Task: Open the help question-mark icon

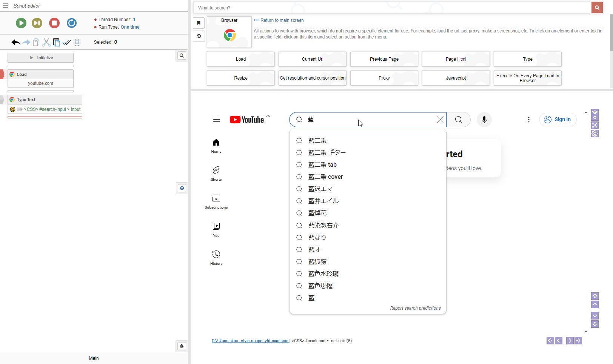Action: [182, 188]
